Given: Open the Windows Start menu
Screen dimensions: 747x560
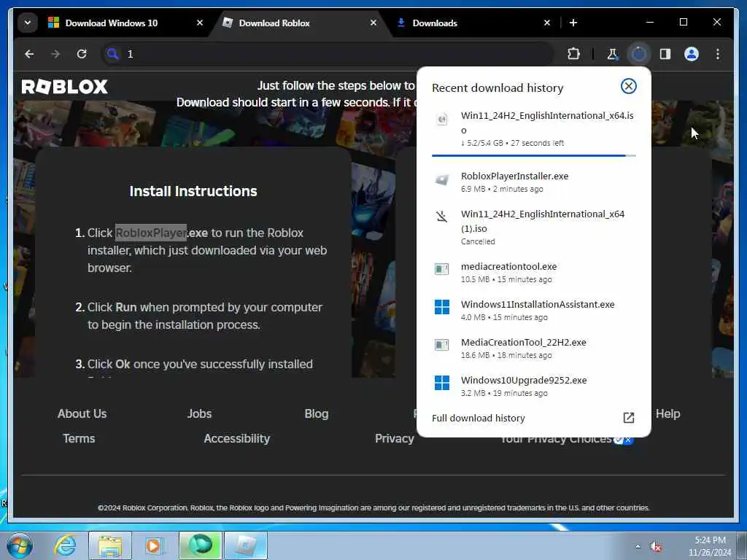Looking at the screenshot, I should click(x=19, y=545).
